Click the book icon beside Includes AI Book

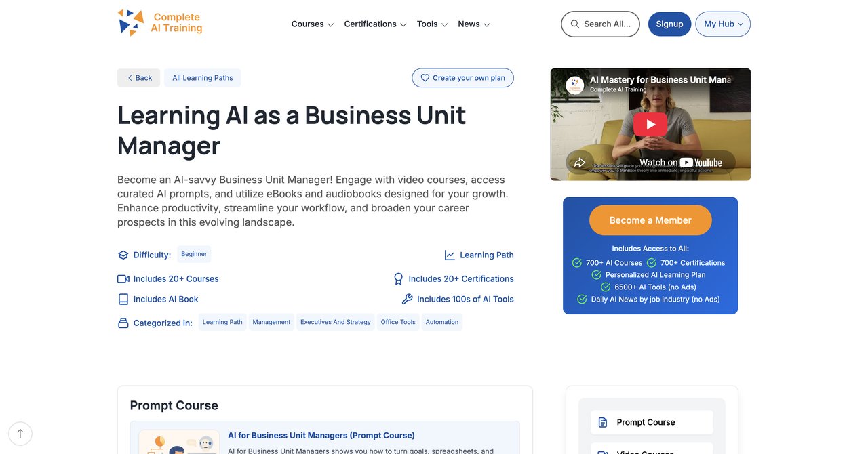(x=123, y=299)
